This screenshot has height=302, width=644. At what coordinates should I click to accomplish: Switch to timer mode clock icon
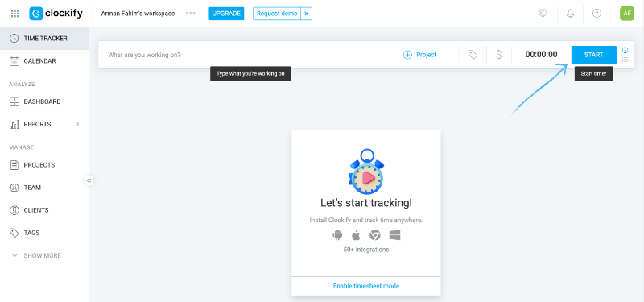pos(625,50)
